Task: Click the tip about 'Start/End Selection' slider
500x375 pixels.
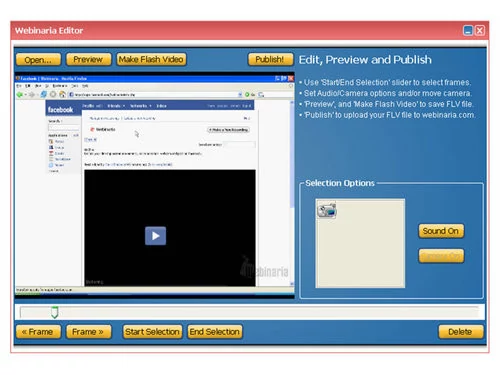Action: coord(385,82)
